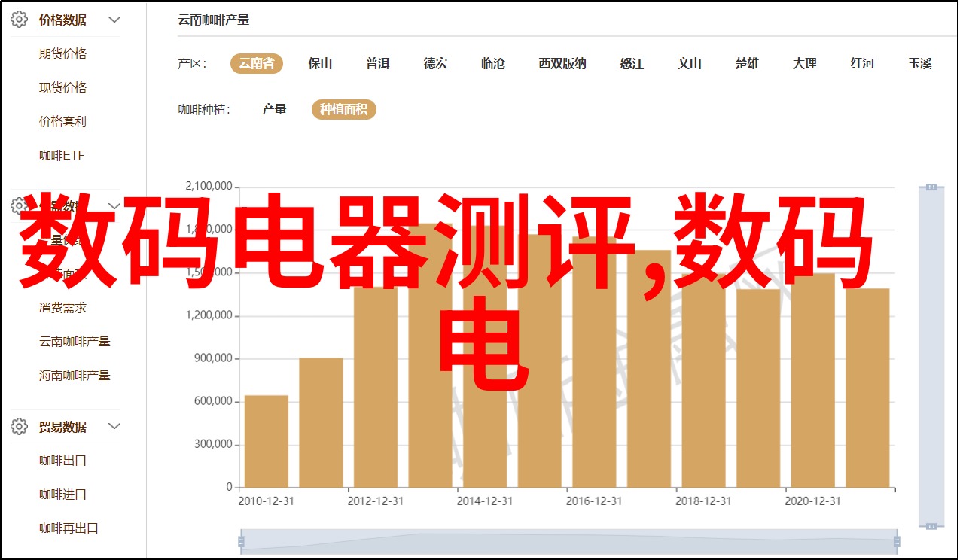This screenshot has height=560, width=960.
Task: Click the 600,000 y-axis label
Action: tap(212, 401)
